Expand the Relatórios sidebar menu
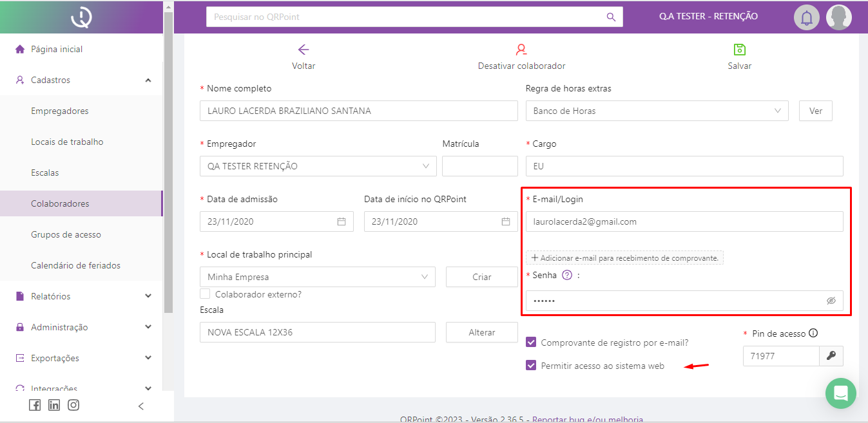The width and height of the screenshot is (868, 423). click(84, 296)
